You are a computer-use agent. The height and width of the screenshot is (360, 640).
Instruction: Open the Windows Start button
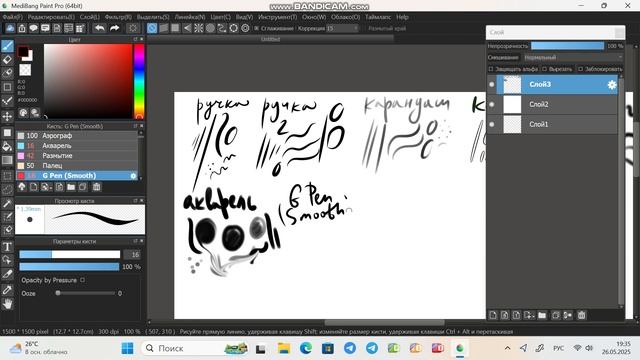pos(127,348)
